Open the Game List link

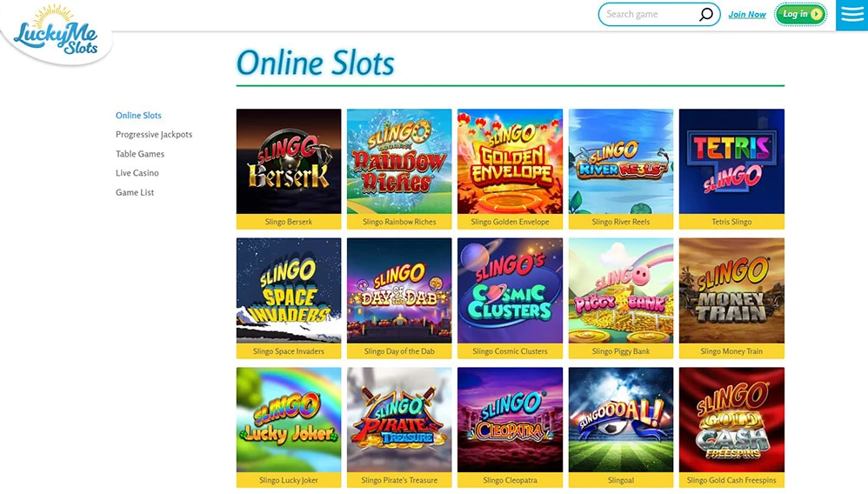point(135,192)
